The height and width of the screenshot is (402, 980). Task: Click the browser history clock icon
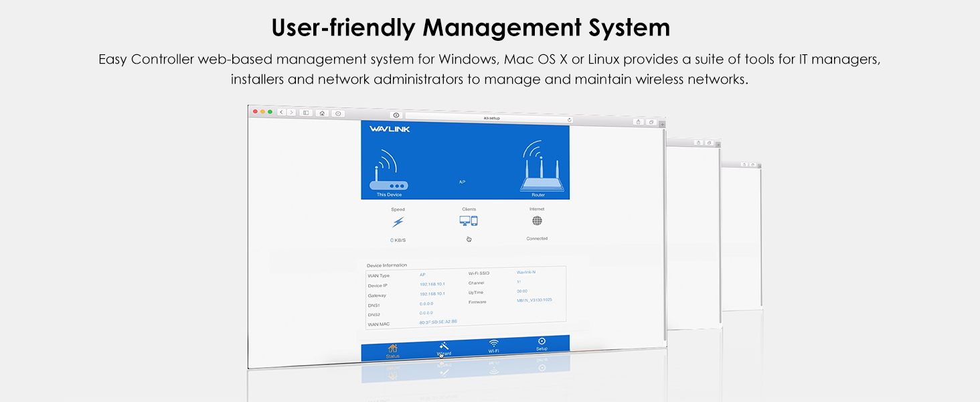point(338,114)
